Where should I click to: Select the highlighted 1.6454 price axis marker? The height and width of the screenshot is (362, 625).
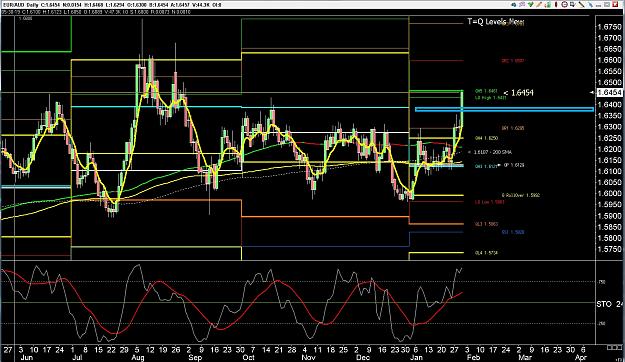pos(609,92)
